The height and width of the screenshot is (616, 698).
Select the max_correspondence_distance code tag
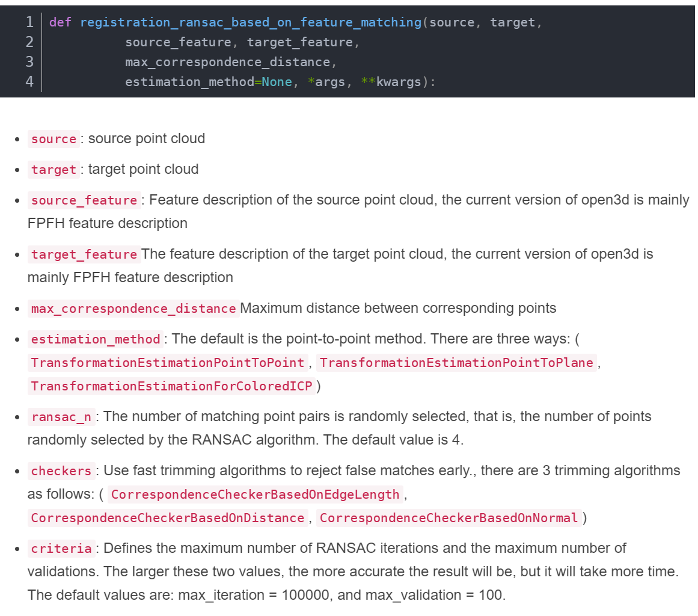(x=132, y=309)
